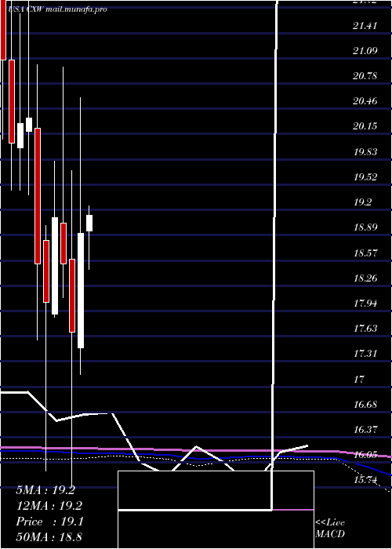Screen dimensions: 392x549
Task: Click the 17 price axis label
Action: 359,379
